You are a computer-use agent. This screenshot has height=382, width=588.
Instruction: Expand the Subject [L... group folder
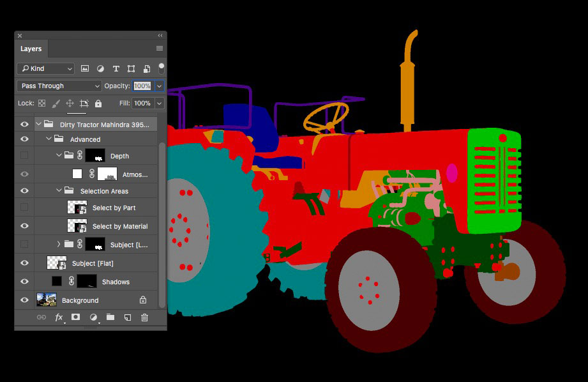click(59, 245)
